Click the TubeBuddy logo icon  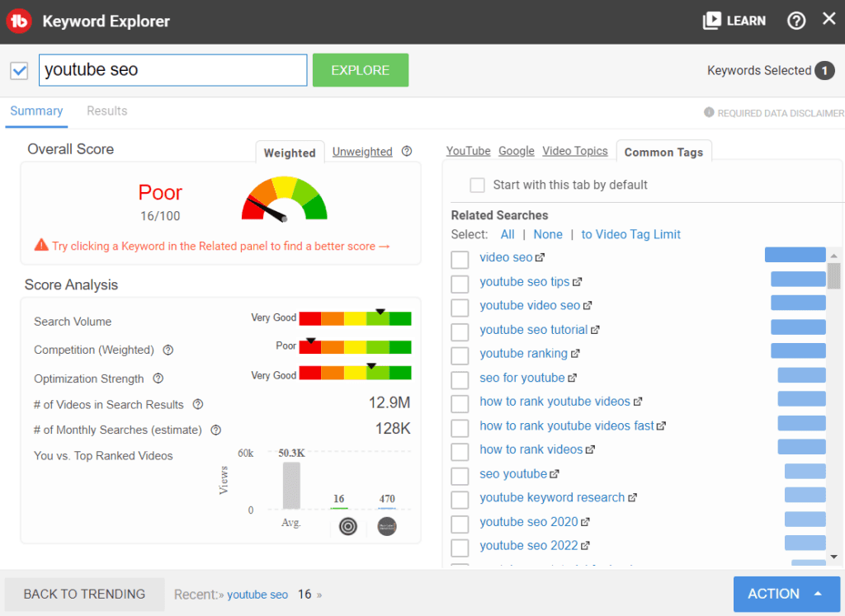point(20,21)
